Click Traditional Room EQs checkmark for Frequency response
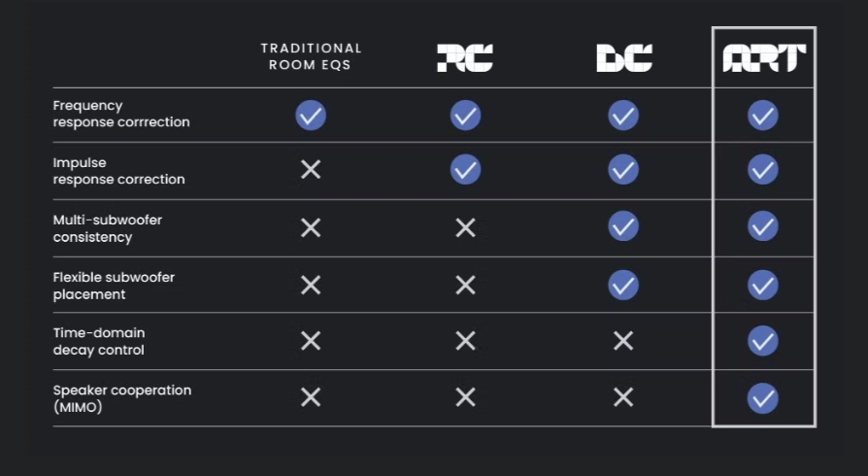868x476 pixels. click(x=311, y=116)
